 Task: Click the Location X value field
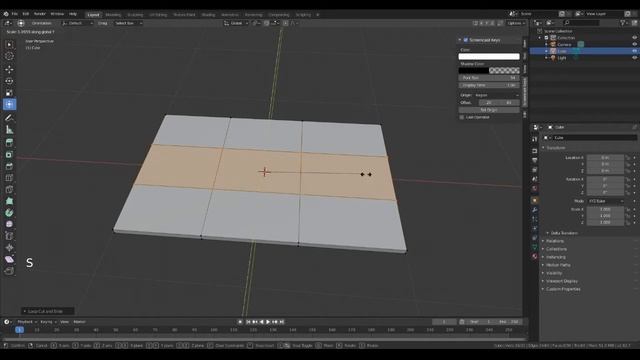click(605, 158)
